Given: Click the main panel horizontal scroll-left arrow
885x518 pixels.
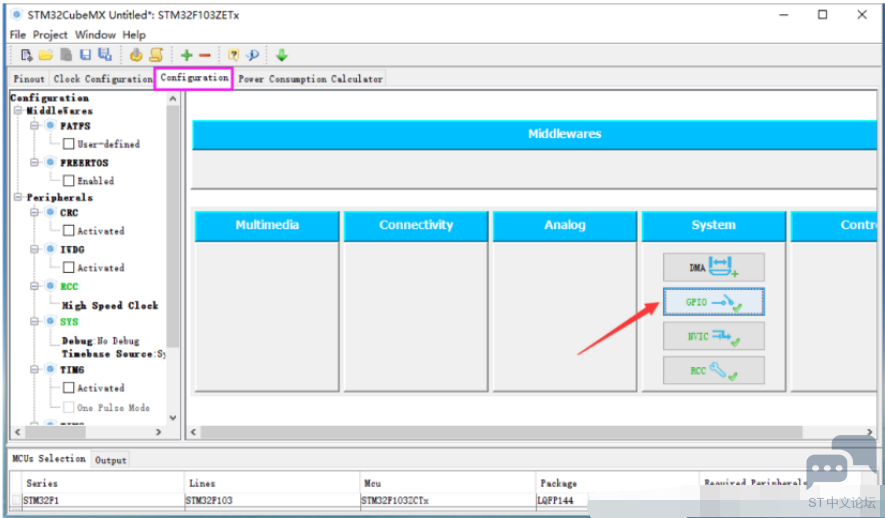Looking at the screenshot, I should 194,432.
